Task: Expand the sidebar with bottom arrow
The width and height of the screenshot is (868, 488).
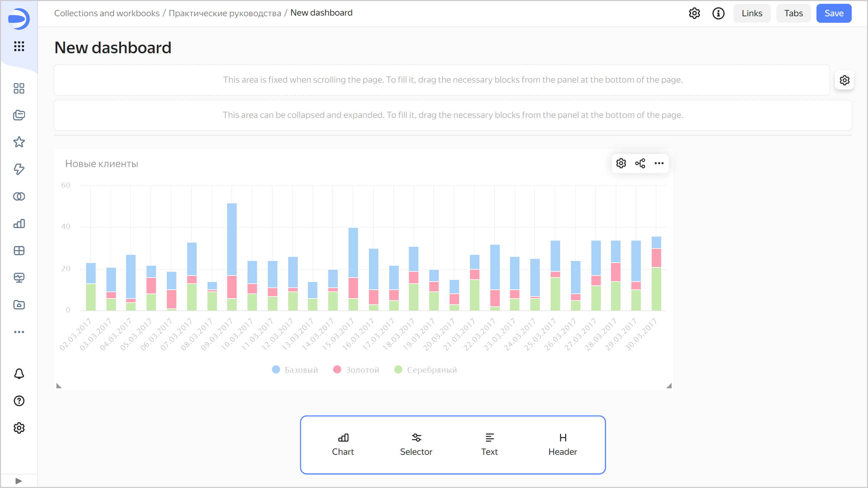Action: click(19, 481)
